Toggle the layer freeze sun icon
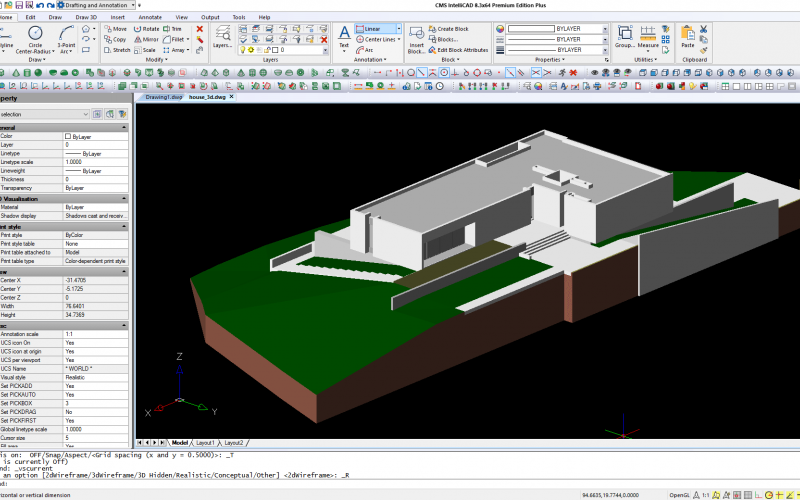 (x=251, y=50)
